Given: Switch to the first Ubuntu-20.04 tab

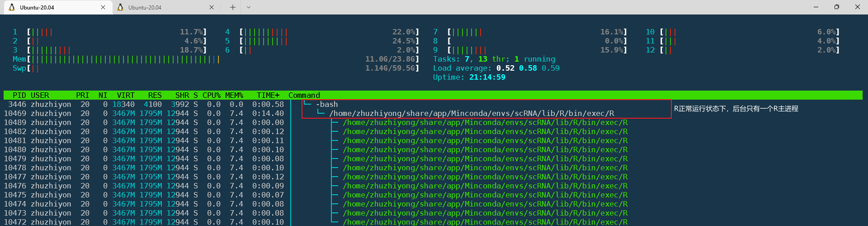Looking at the screenshot, I should pyautogui.click(x=58, y=7).
